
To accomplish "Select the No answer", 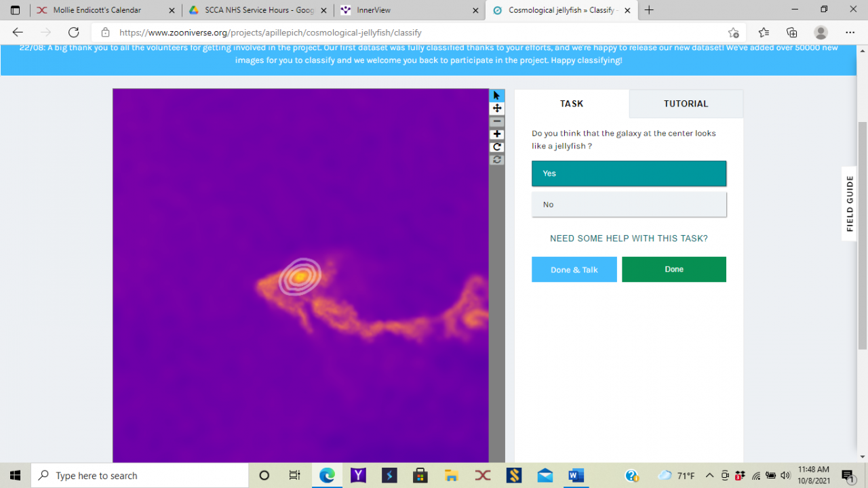I will point(629,204).
